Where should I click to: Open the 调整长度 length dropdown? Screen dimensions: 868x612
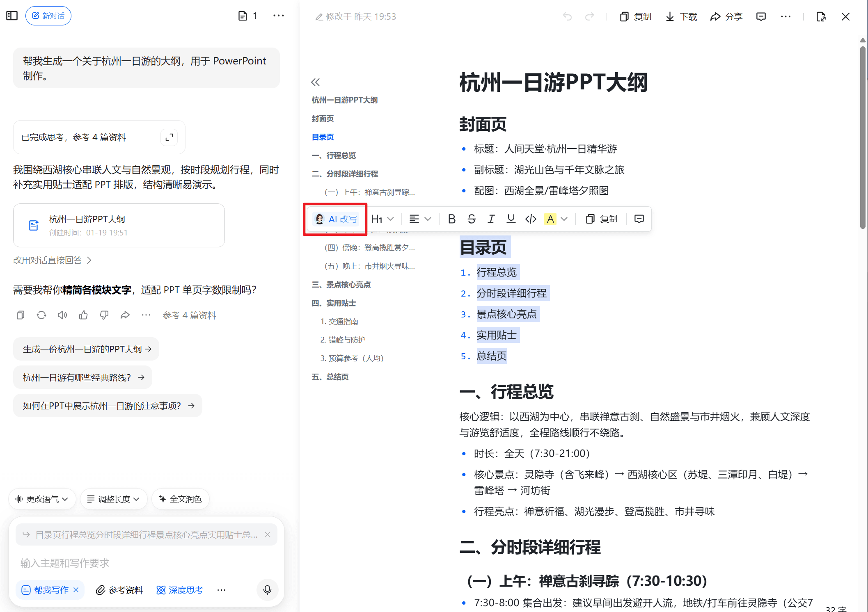[114, 499]
